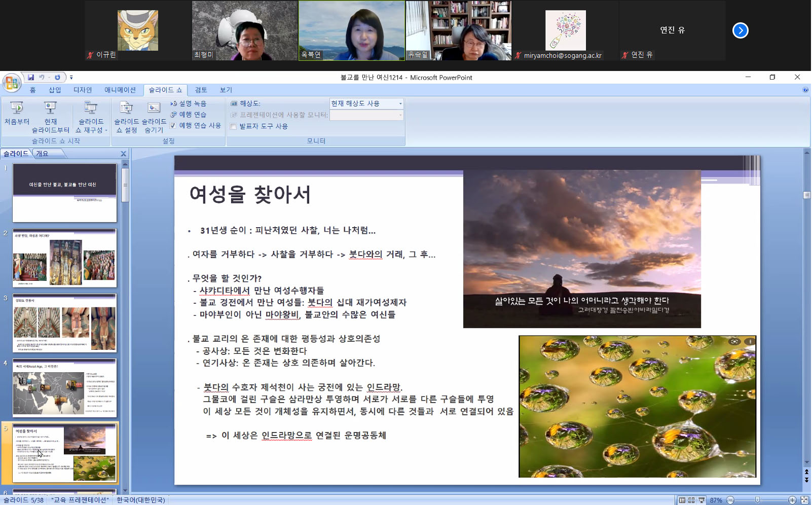The image size is (812, 505).
Task: Click Rehearse Timings (예행 연습)
Action: [x=189, y=115]
